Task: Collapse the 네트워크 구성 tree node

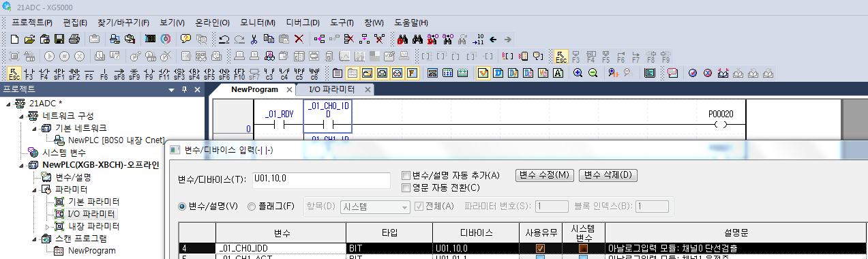Action: tap(21, 116)
